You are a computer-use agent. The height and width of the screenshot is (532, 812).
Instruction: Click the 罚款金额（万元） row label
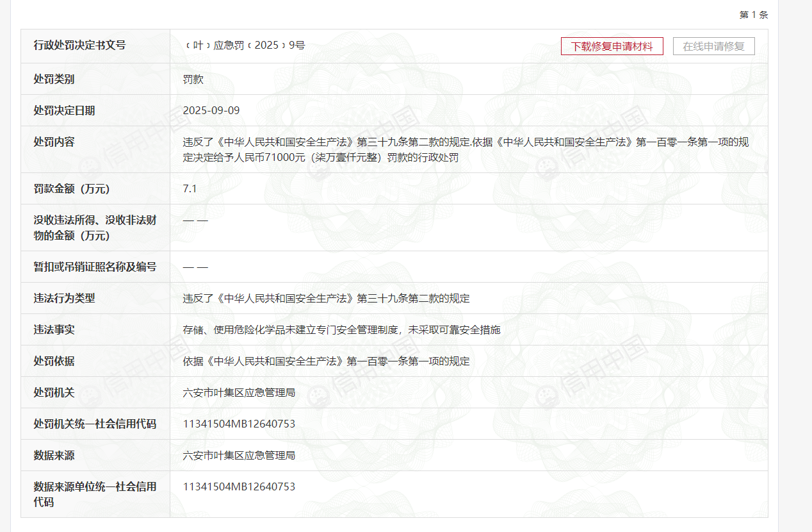coord(72,189)
